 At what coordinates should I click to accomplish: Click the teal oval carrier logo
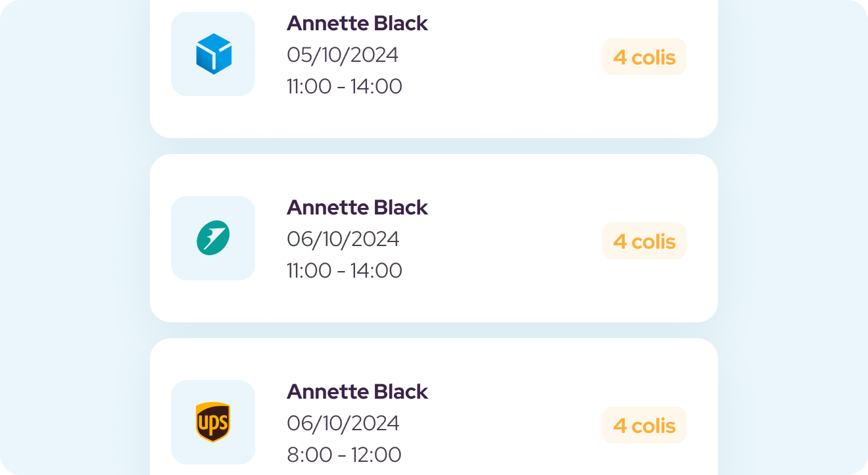(213, 238)
